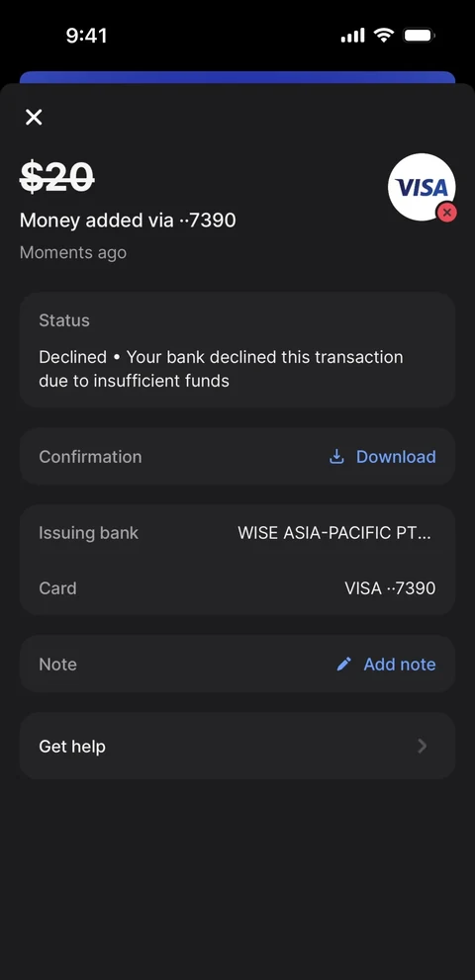Open the Get help row
This screenshot has height=980, width=475.
237,746
